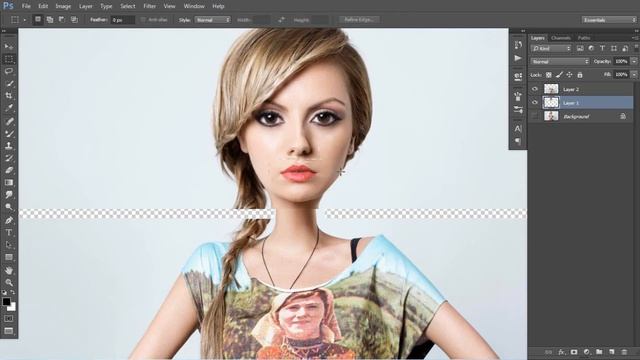The image size is (640, 360).
Task: Open the layer blend mode dropdown
Action: point(560,62)
